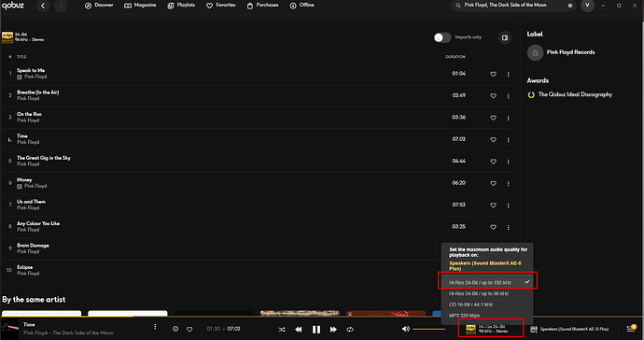Open the play queue icon
Viewport: 644px width, 340px height.
tap(631, 329)
